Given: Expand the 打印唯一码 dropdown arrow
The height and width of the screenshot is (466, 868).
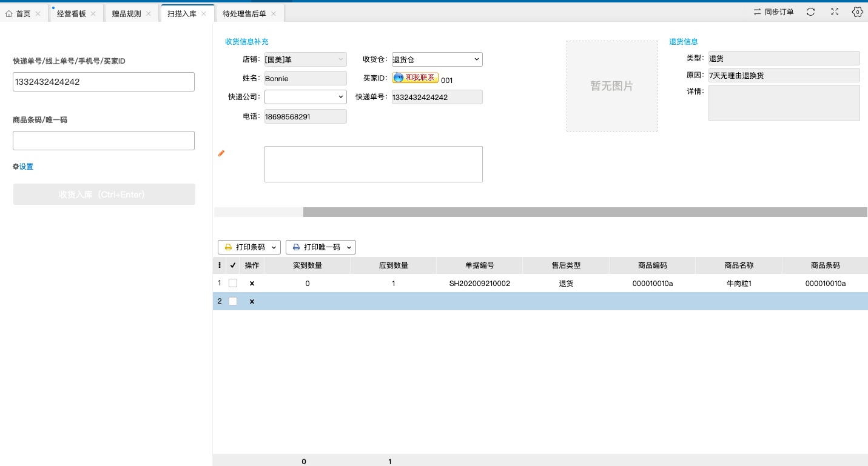Looking at the screenshot, I should (349, 247).
